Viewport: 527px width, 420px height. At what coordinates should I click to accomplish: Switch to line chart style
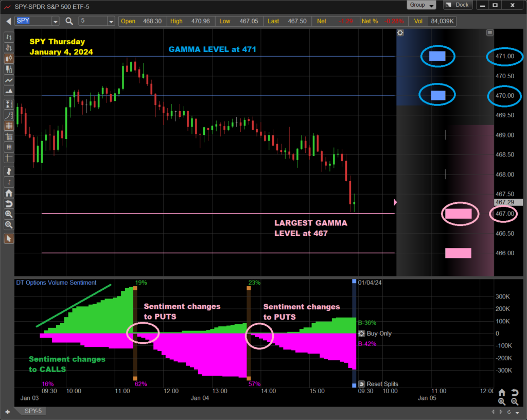pyautogui.click(x=9, y=81)
